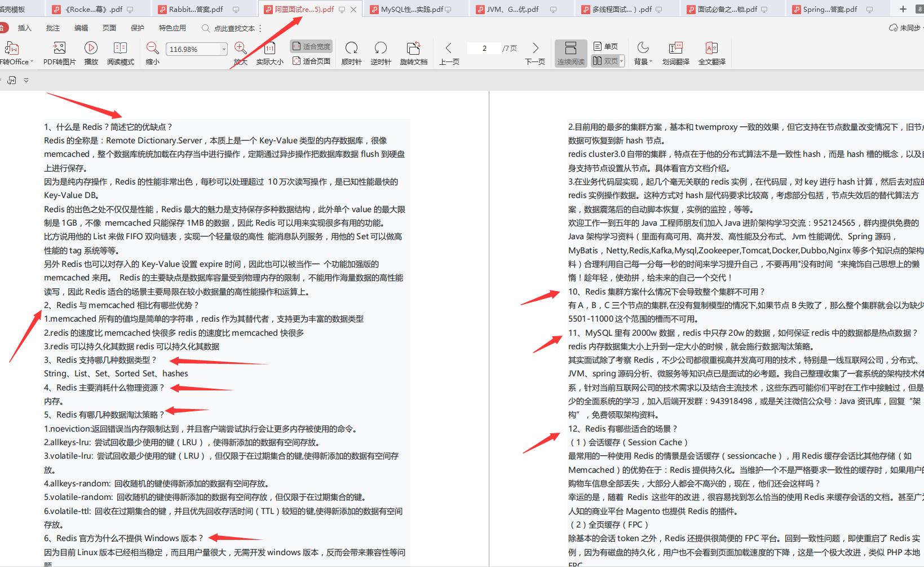This screenshot has width=924, height=567.
Task: Open more search options beside 点此查找文本
Action: pyautogui.click(x=260, y=28)
